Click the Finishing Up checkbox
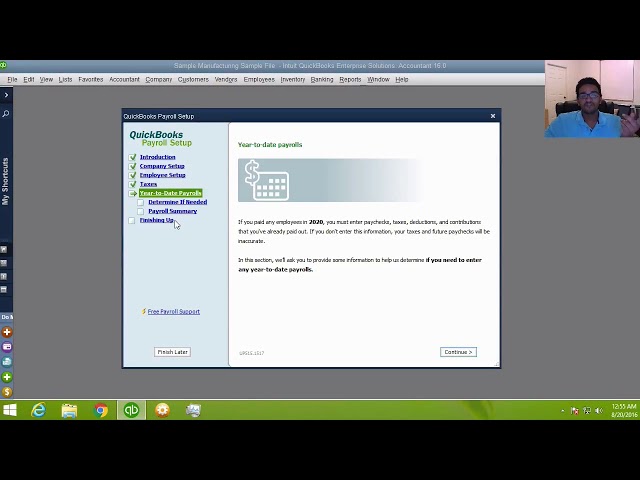Screen dimensions: 640x480 click(x=131, y=220)
